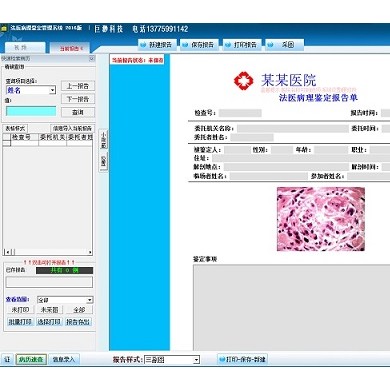
Task: Click the 委托机关名称 input field
Action: point(293,128)
